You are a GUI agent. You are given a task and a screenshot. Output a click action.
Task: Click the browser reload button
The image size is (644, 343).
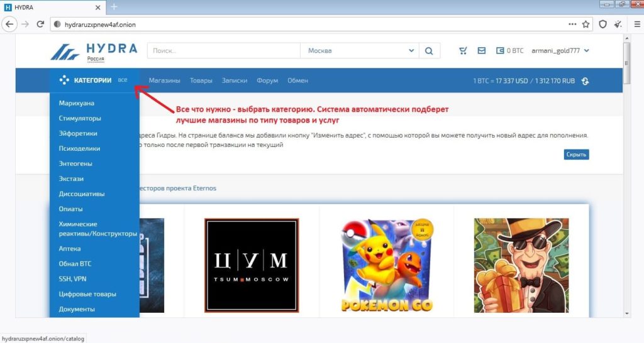tap(40, 24)
